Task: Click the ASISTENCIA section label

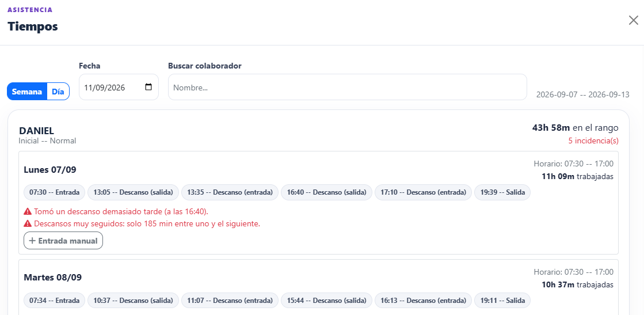Action: click(30, 9)
